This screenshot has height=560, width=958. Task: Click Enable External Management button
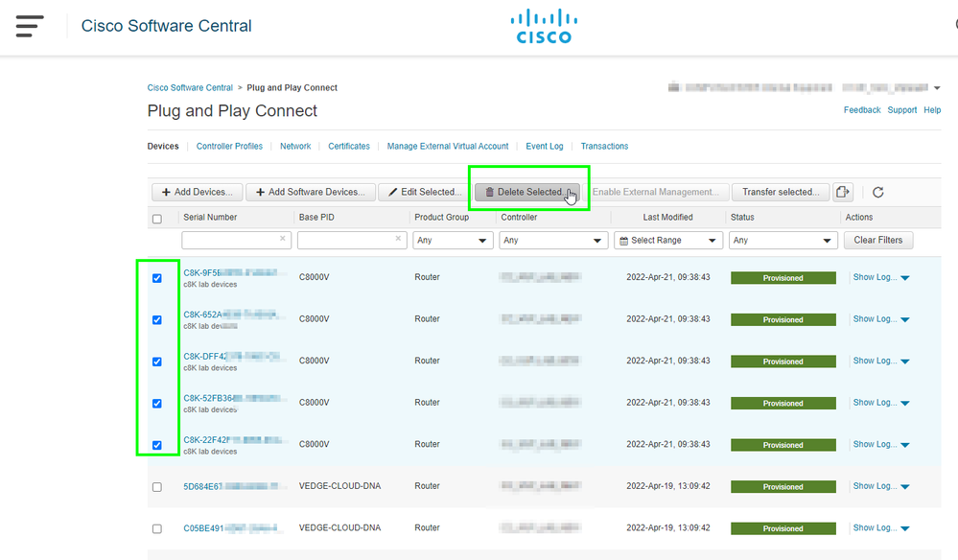coord(656,192)
